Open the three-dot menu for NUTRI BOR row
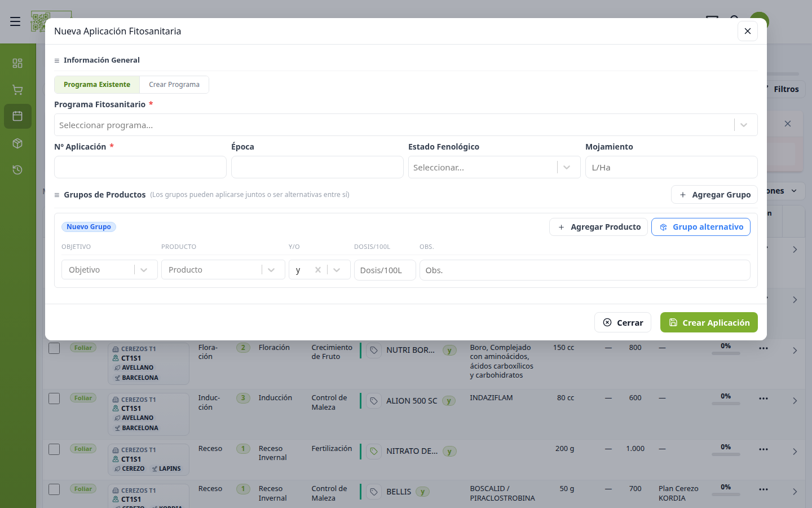 (x=764, y=348)
